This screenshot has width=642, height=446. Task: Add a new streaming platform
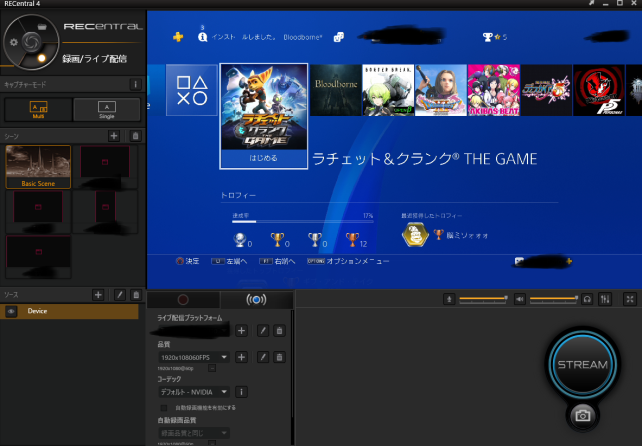[x=242, y=331]
